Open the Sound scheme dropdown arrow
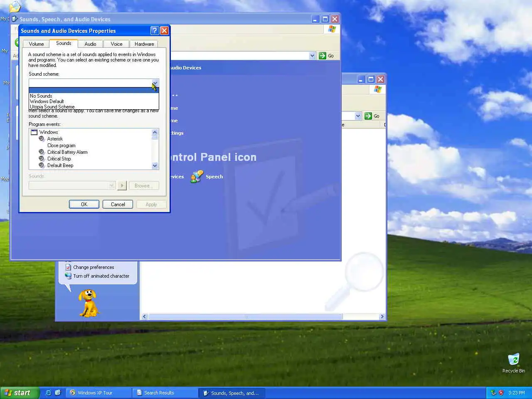The height and width of the screenshot is (399, 532). pyautogui.click(x=155, y=83)
